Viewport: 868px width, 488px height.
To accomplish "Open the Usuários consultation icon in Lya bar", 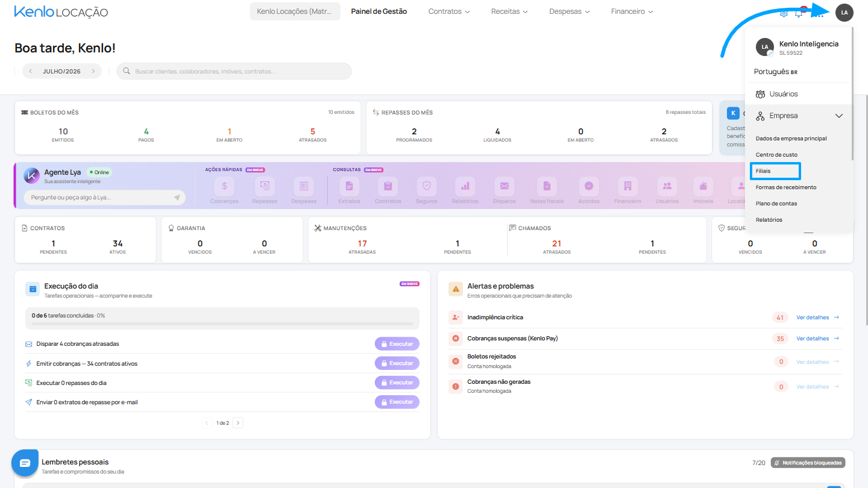I will click(x=667, y=186).
